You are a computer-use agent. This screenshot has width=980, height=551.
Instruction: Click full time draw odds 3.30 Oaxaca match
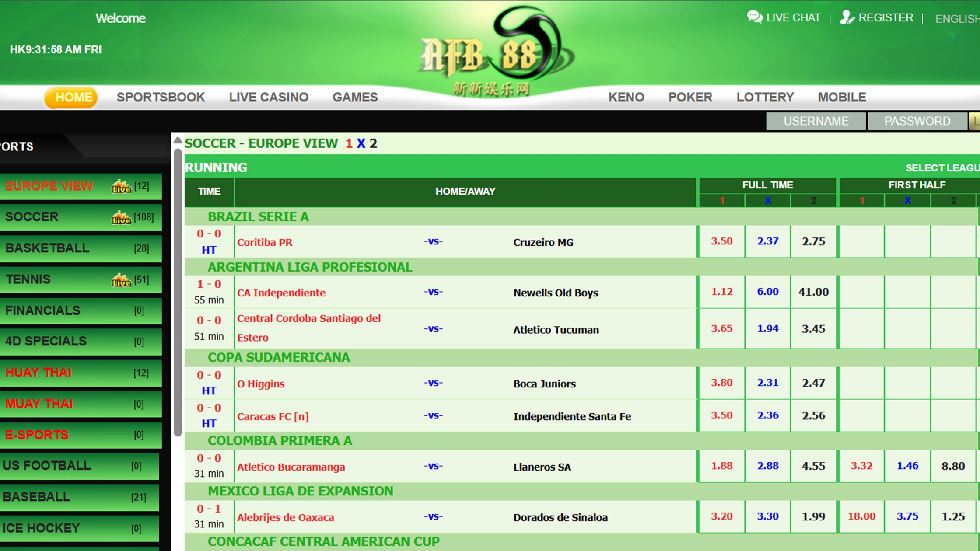point(768,516)
